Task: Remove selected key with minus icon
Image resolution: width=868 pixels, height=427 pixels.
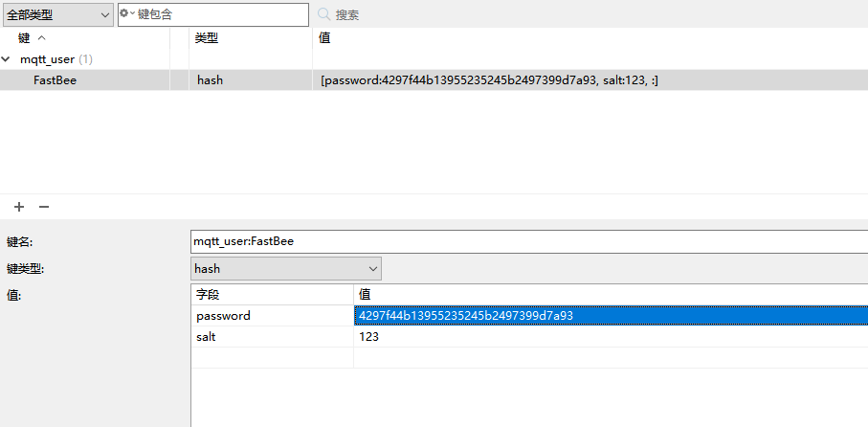Action: tap(44, 207)
